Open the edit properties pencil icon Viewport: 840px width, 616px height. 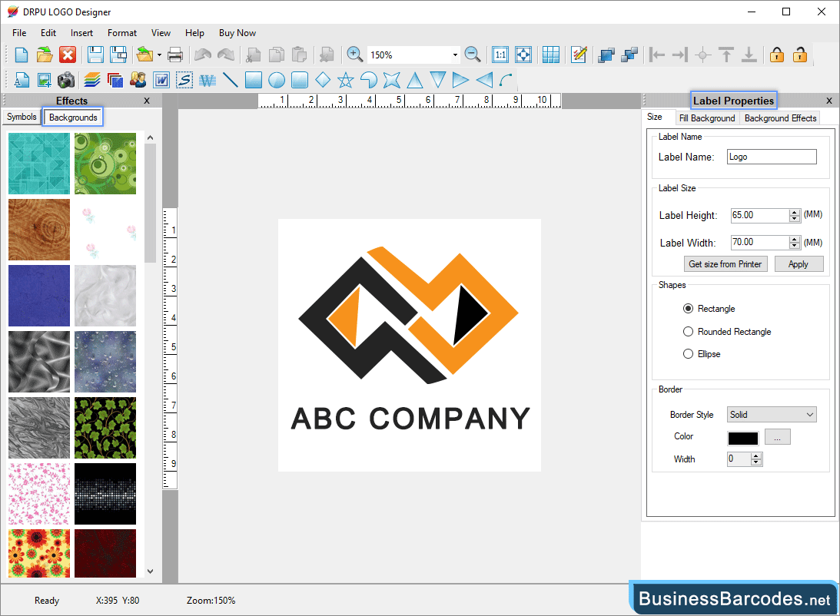(579, 55)
